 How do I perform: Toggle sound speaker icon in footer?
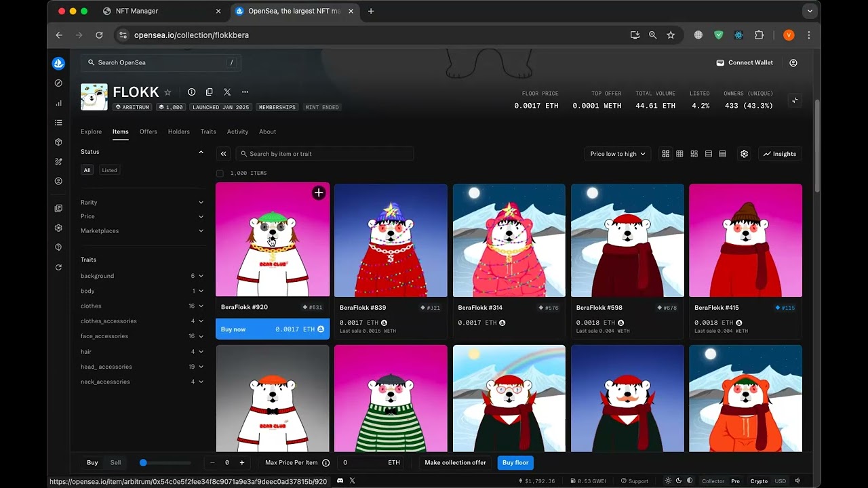point(797,481)
